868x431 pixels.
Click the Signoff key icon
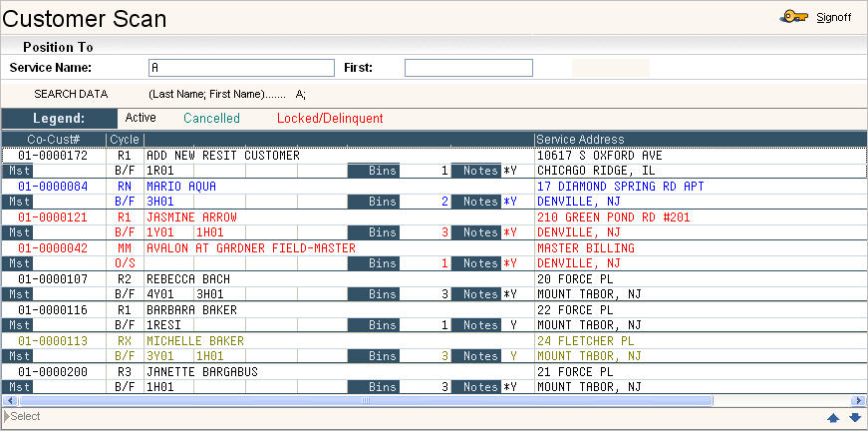[x=793, y=17]
